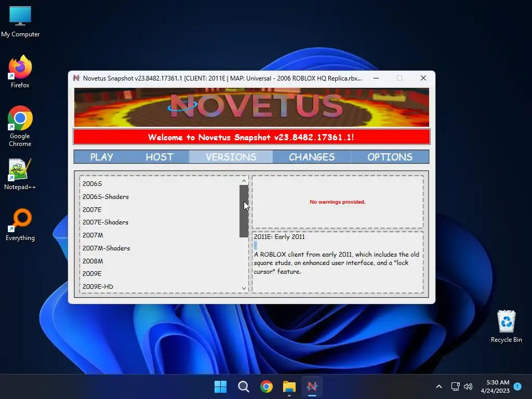Select 2006S client in the list
This screenshot has height=399, width=532.
pos(159,183)
